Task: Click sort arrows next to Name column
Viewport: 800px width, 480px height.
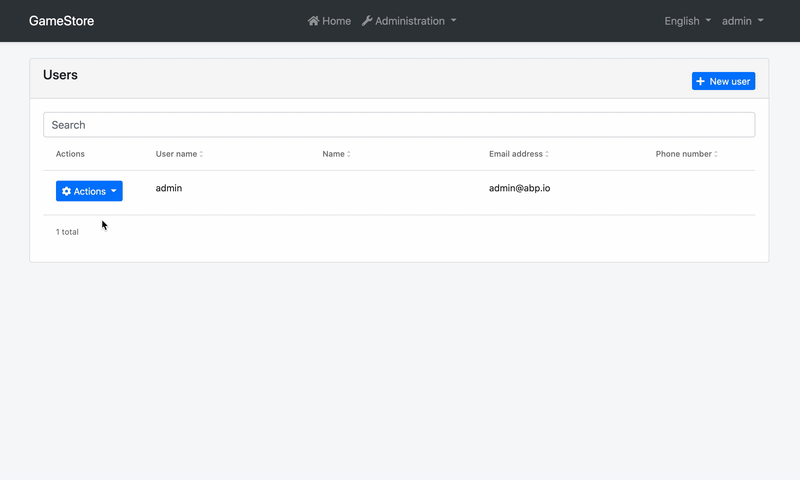Action: 349,154
